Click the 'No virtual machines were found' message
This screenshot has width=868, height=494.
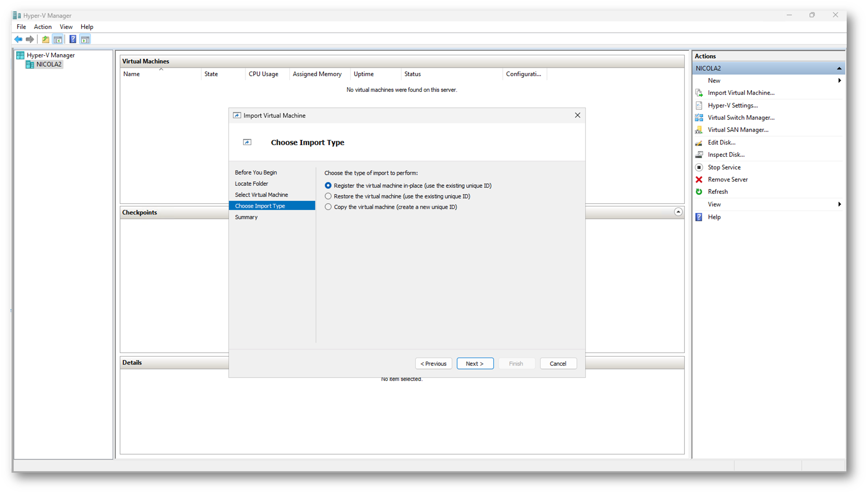click(402, 90)
